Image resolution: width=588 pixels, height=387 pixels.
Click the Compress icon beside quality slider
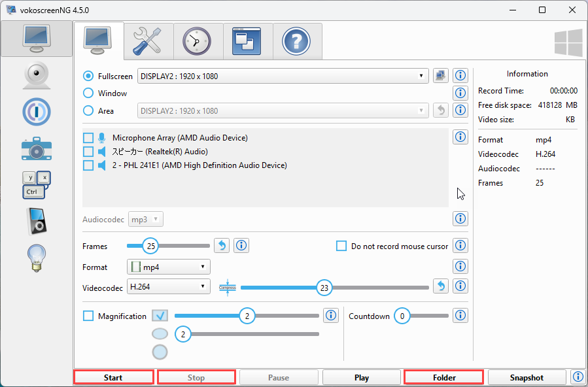227,288
